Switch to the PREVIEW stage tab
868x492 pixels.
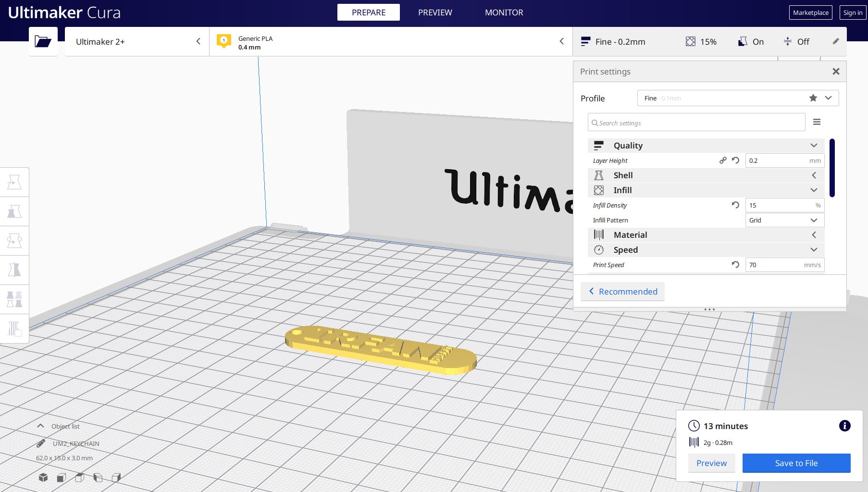(x=435, y=12)
